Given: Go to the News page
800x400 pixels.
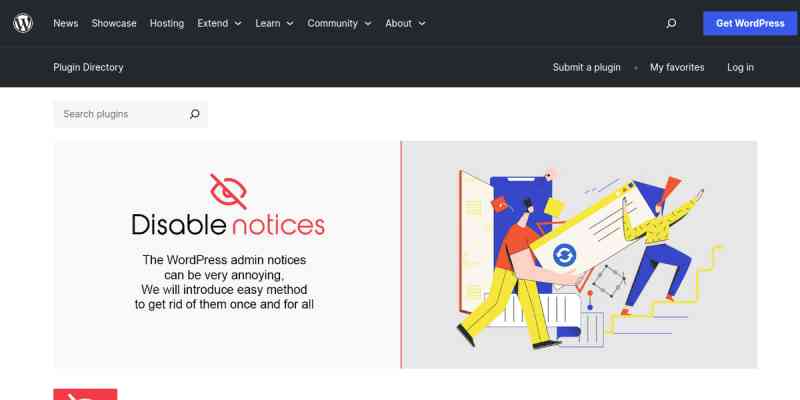Looking at the screenshot, I should coord(65,23).
